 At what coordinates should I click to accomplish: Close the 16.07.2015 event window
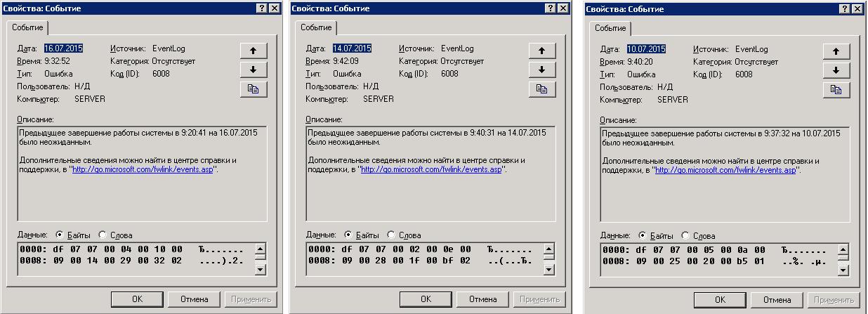pos(274,7)
